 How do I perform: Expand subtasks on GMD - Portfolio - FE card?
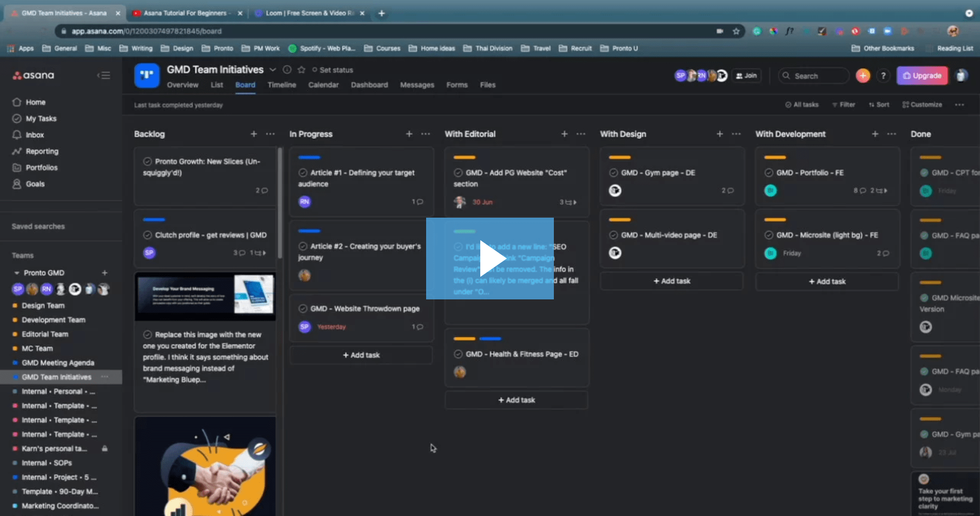[x=879, y=191]
